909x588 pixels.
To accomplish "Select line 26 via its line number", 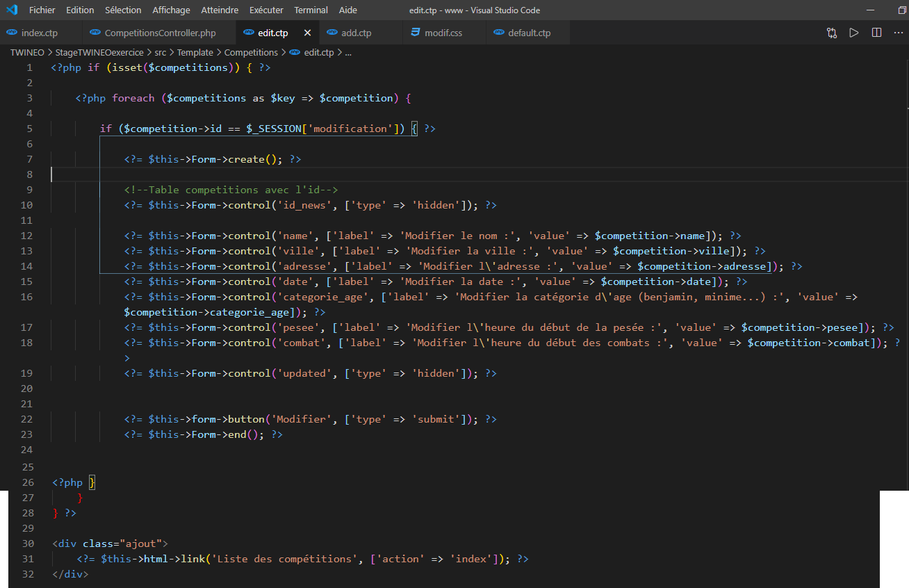I will click(26, 482).
